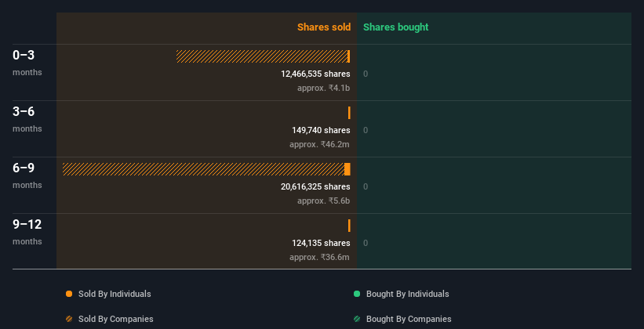Viewport: 644px width, 329px height.
Task: Click the bought value 0 for 6–9 months
Action: coord(366,186)
